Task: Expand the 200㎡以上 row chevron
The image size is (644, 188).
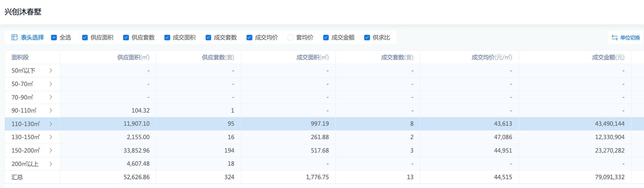Action: tap(51, 164)
